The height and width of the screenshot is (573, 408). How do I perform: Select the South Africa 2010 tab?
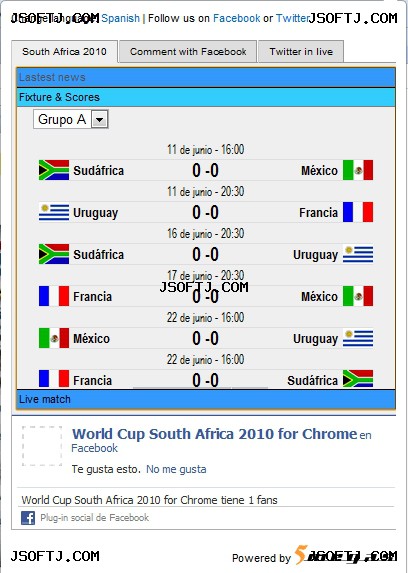[x=64, y=52]
